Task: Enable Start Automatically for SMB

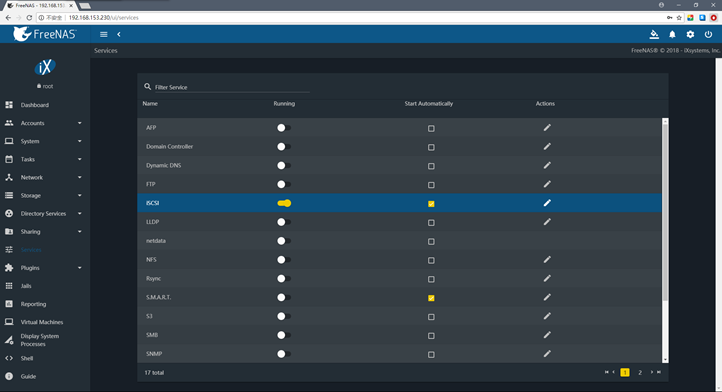Action: point(431,336)
